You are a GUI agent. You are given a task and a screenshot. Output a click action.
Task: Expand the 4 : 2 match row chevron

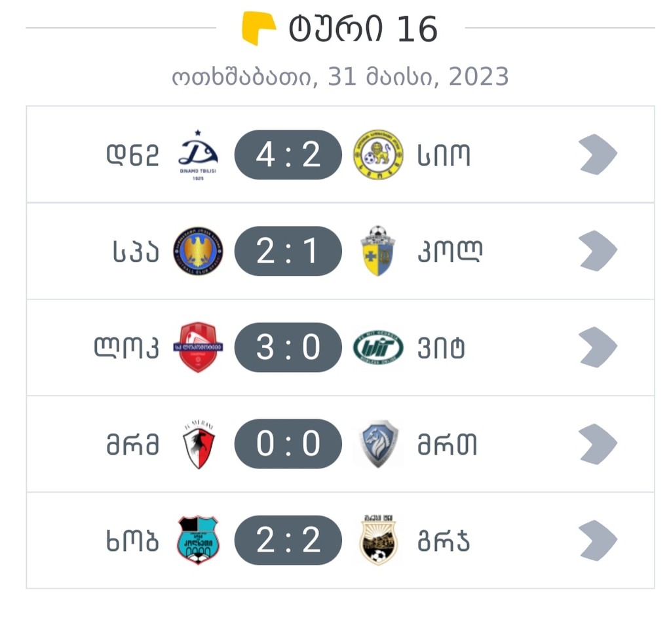(x=598, y=155)
